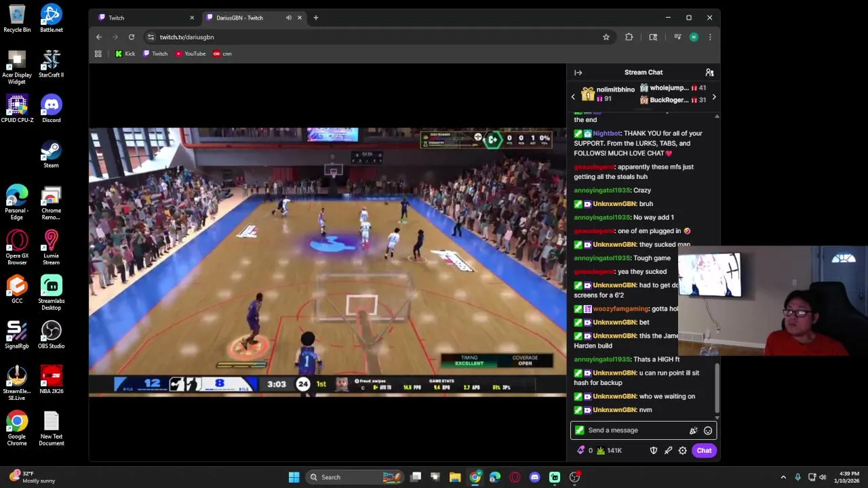
Task: Open the Chrome apps grid bookmark
Action: 98,54
